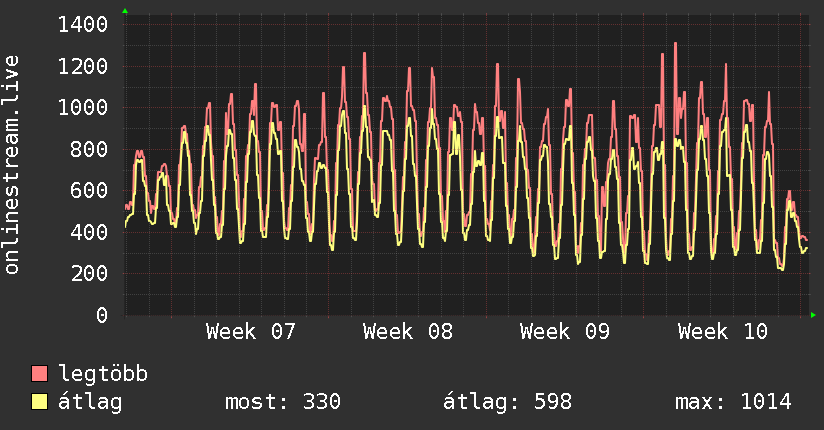
Task: Click the 'max: 1014' statistic
Action: (x=733, y=402)
